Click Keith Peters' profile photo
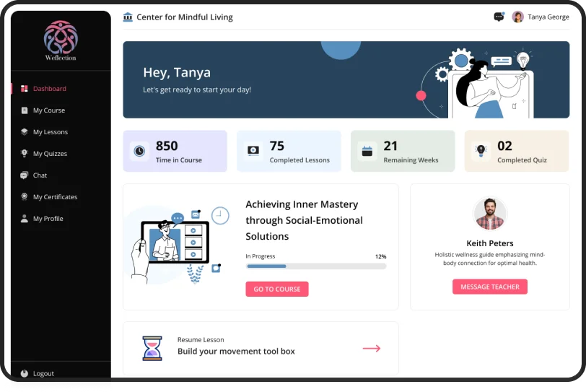Viewport: 586px width, 392px height. 490,214
